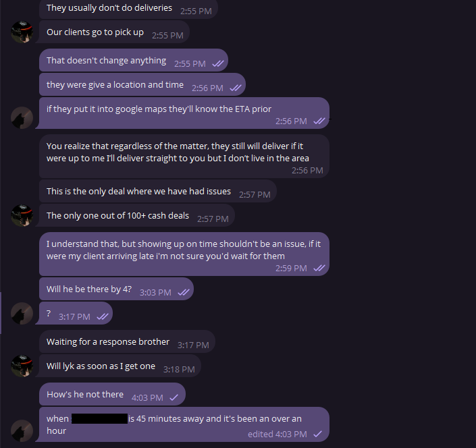The width and height of the screenshot is (476, 448).
Task: Click avatar next to 'Will lyk as soon as I get one'
Action: click(22, 366)
